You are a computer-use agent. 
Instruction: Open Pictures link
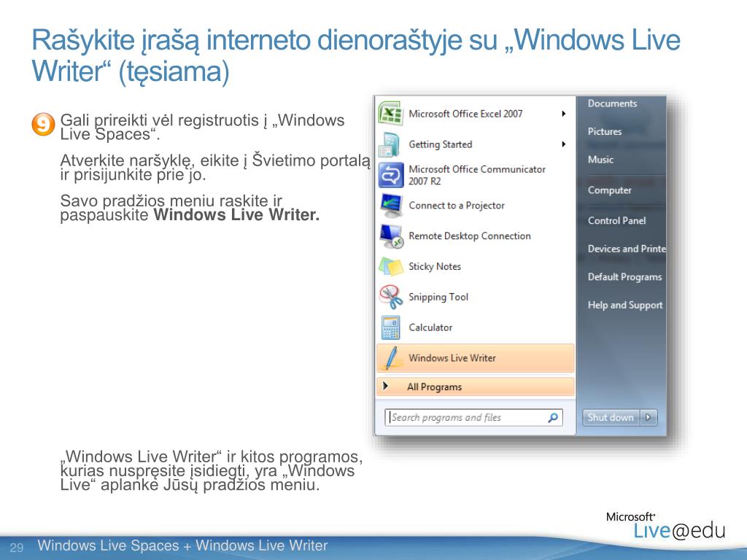605,131
